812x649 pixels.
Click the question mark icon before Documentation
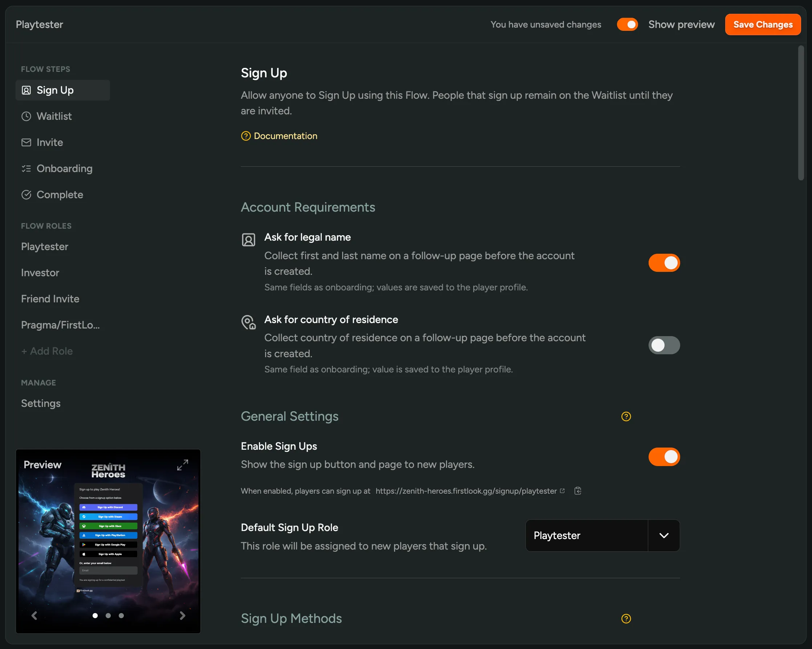click(245, 135)
